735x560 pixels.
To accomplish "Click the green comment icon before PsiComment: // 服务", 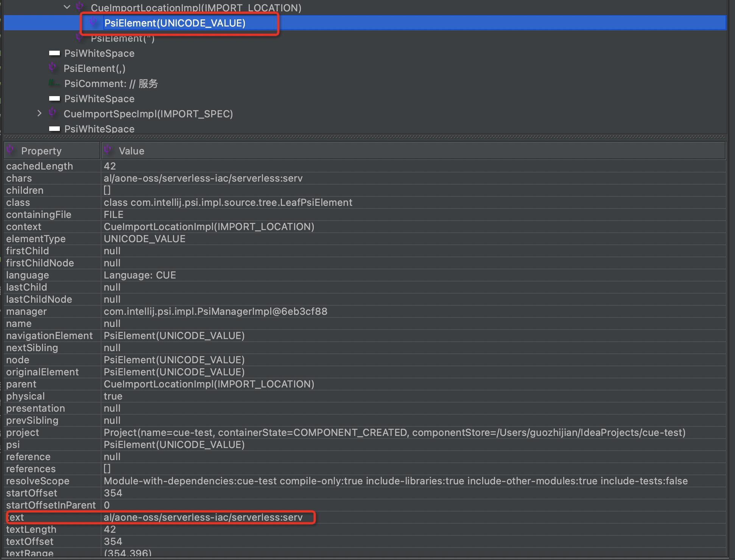I will coord(54,83).
